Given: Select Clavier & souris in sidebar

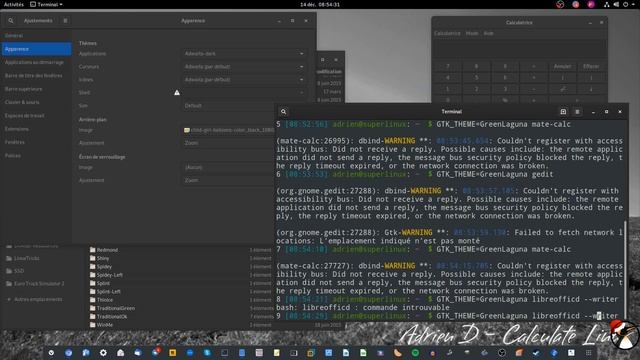Looking at the screenshot, I should pos(36,102).
